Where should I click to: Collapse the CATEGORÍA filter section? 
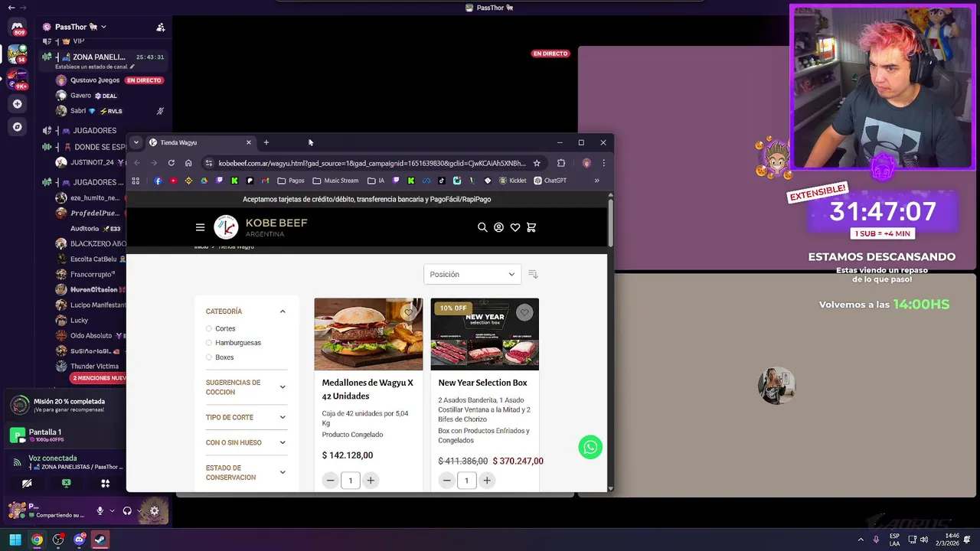pyautogui.click(x=247, y=311)
